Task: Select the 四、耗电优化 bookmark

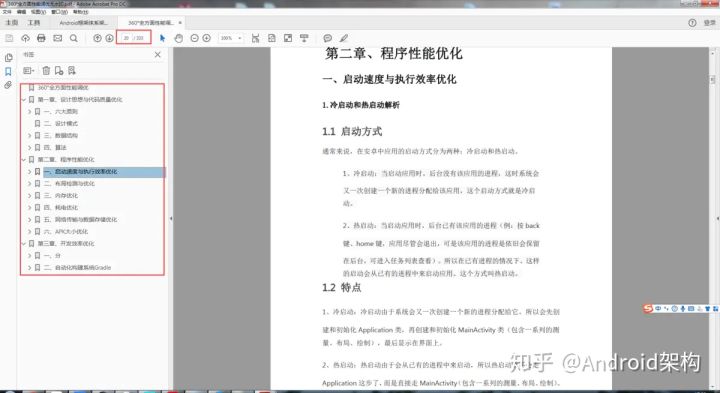Action: coord(61,208)
